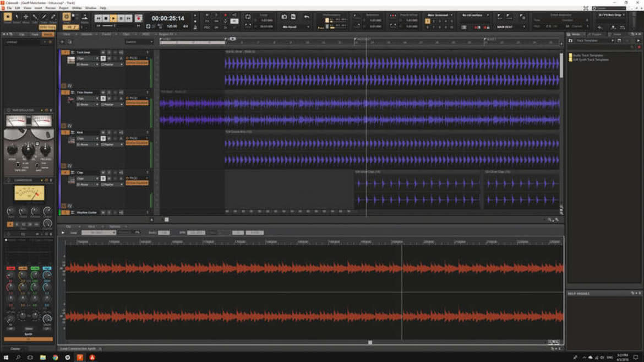Click the Track view vertical scrollbar
This screenshot has height=362, width=644.
point(561,66)
